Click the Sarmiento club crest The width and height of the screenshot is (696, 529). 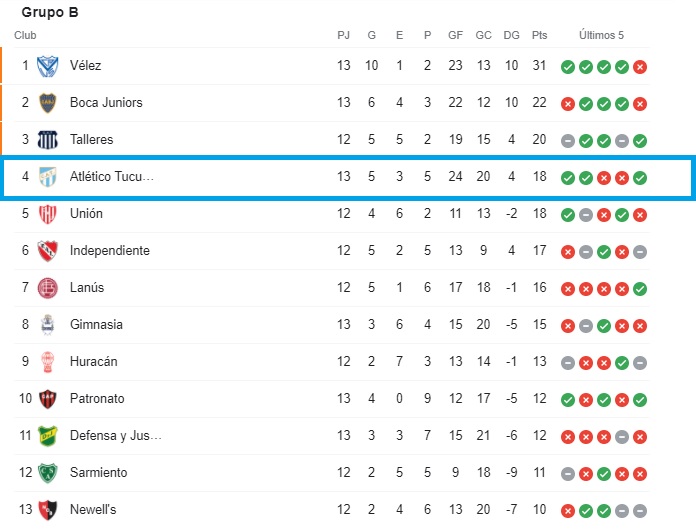point(47,473)
